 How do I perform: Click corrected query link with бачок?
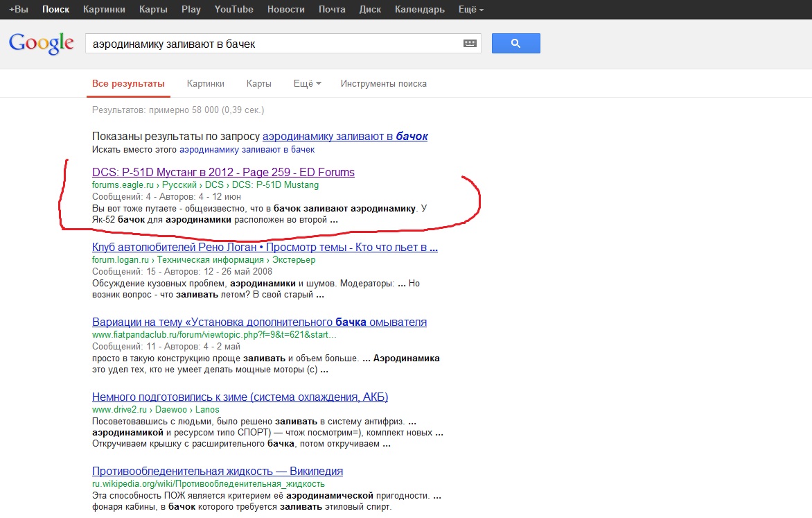[x=346, y=137]
